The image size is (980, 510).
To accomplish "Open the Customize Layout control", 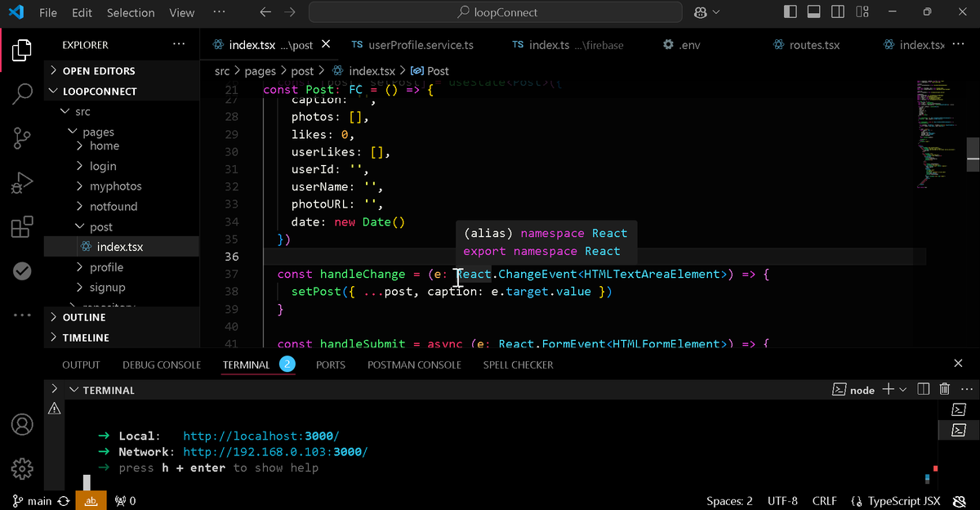I will 862,12.
